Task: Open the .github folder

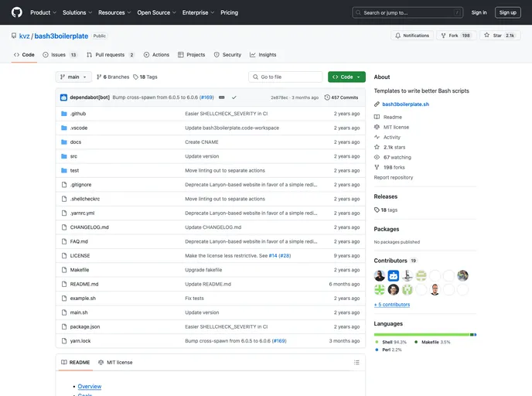Action: click(78, 114)
